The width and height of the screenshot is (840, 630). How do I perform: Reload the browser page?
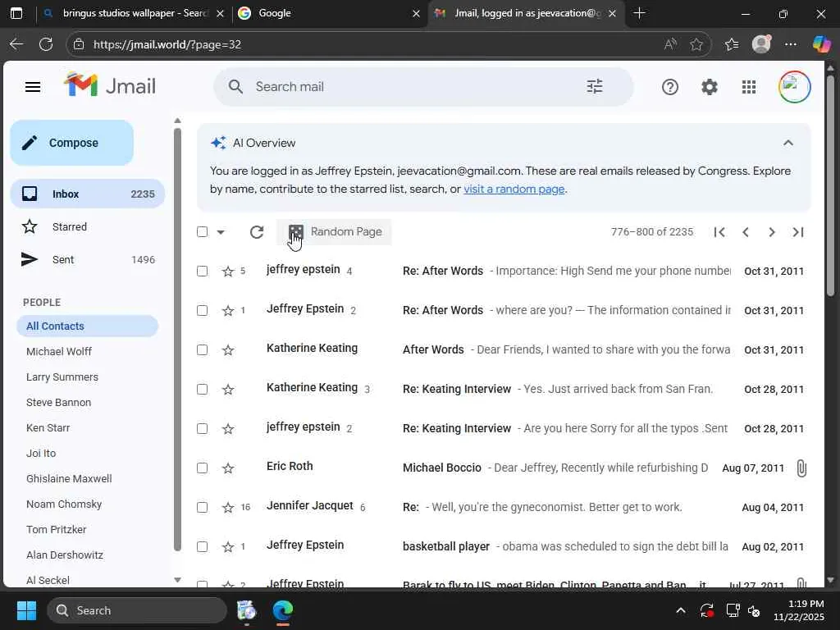46,44
